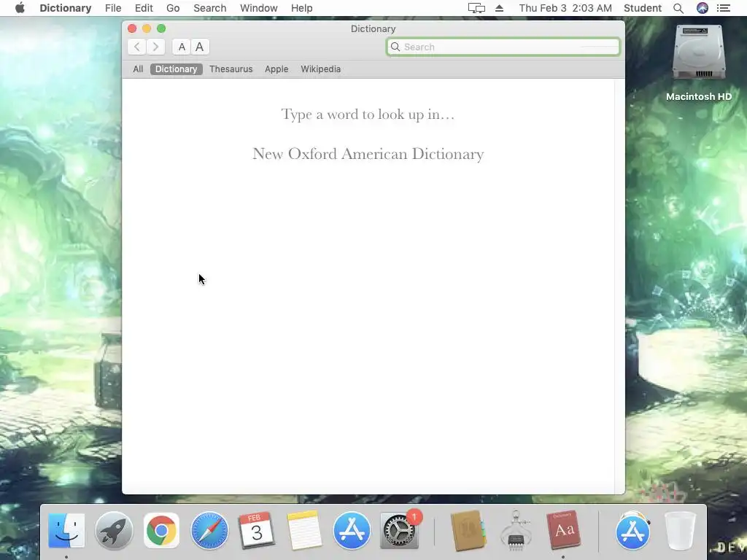Open the Apple menu
Image resolution: width=747 pixels, height=560 pixels.
[x=20, y=8]
